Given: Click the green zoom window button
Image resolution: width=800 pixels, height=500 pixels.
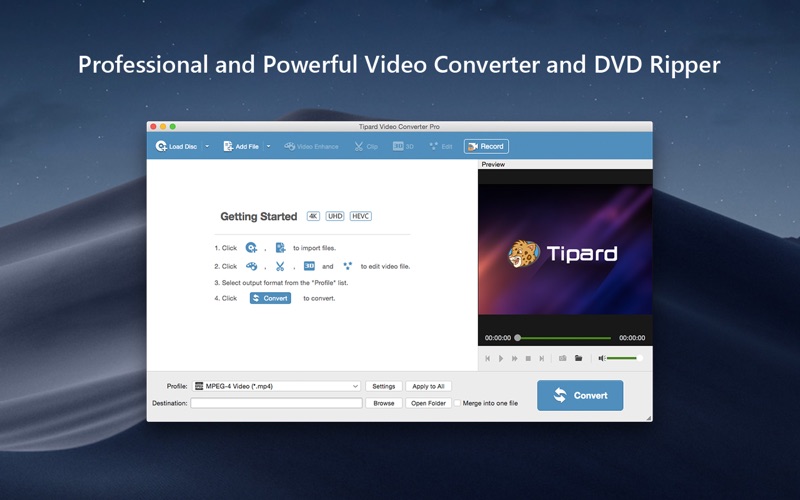Looking at the screenshot, I should 173,127.
